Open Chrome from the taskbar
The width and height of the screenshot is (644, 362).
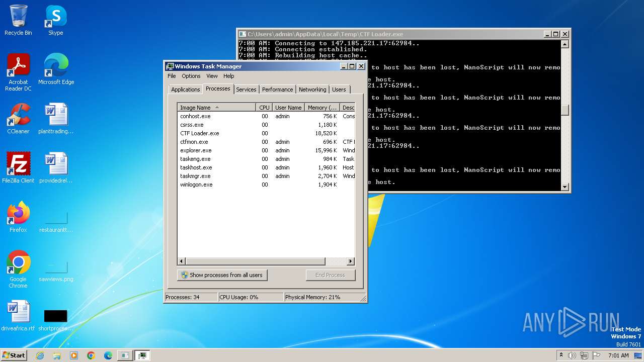[x=91, y=355]
